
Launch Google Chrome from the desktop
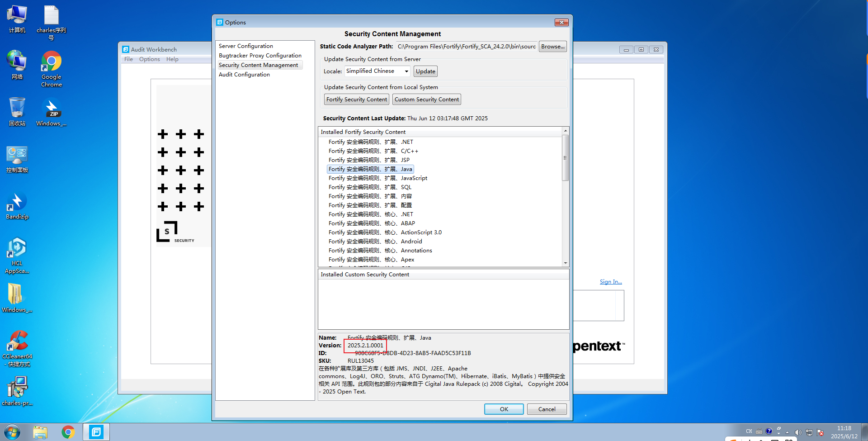51,69
